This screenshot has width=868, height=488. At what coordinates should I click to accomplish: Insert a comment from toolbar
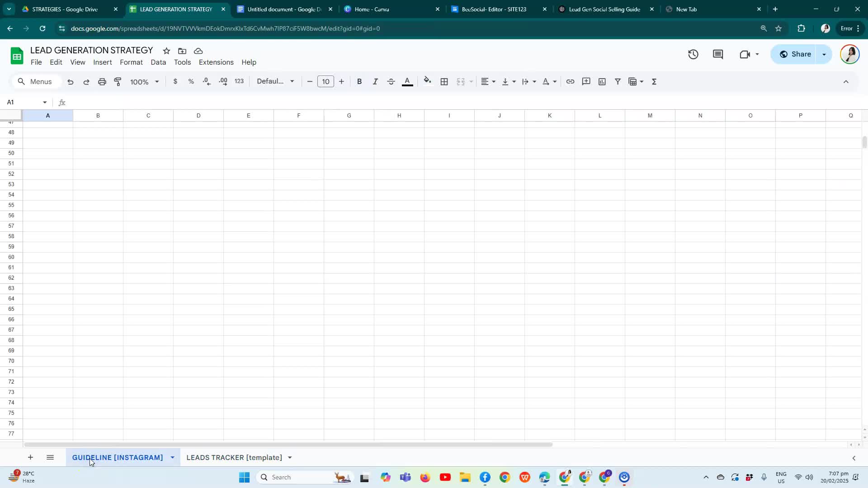pyautogui.click(x=586, y=82)
